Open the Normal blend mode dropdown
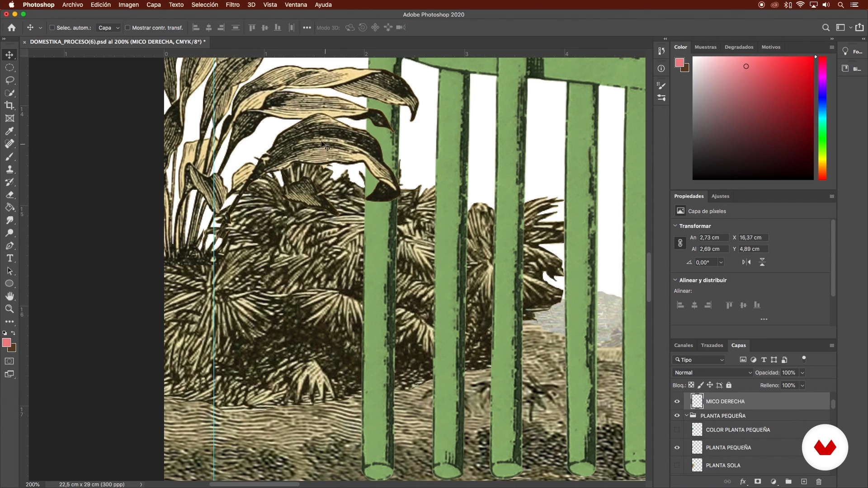868x488 pixels. pos(712,373)
